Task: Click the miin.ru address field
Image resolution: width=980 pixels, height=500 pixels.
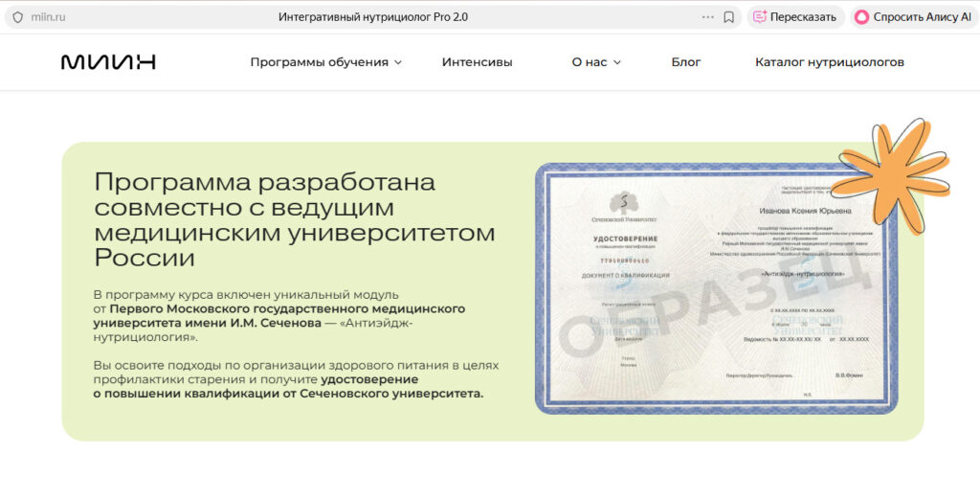Action: (48, 17)
